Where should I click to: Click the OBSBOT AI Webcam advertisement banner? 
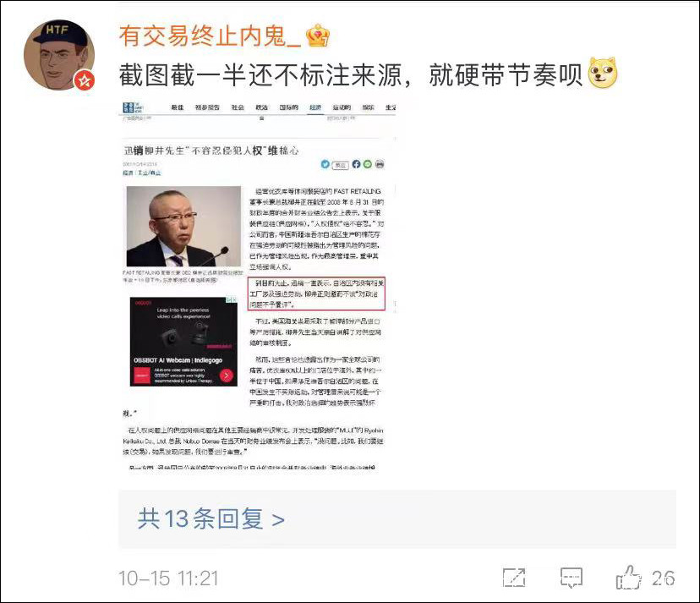coord(183,342)
